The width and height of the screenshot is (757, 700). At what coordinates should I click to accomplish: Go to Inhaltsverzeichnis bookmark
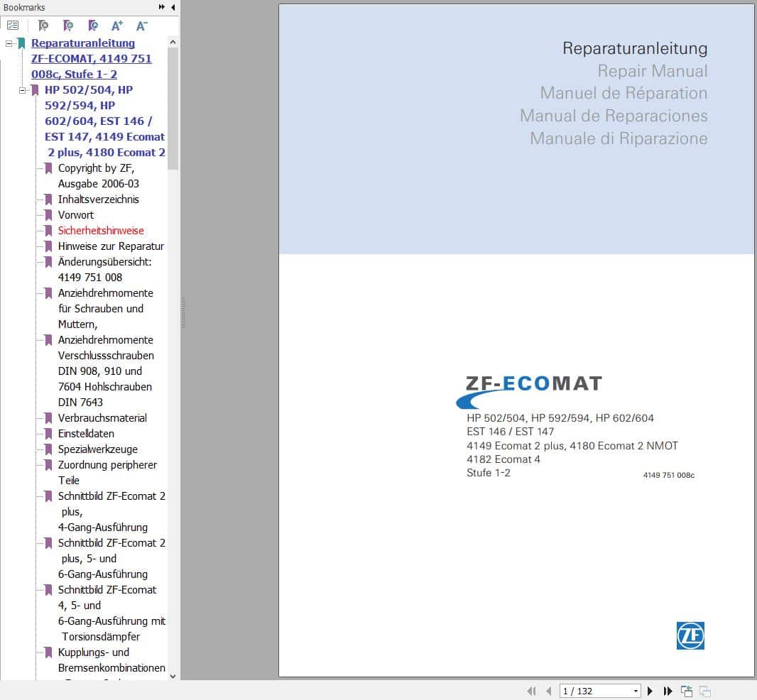point(99,199)
